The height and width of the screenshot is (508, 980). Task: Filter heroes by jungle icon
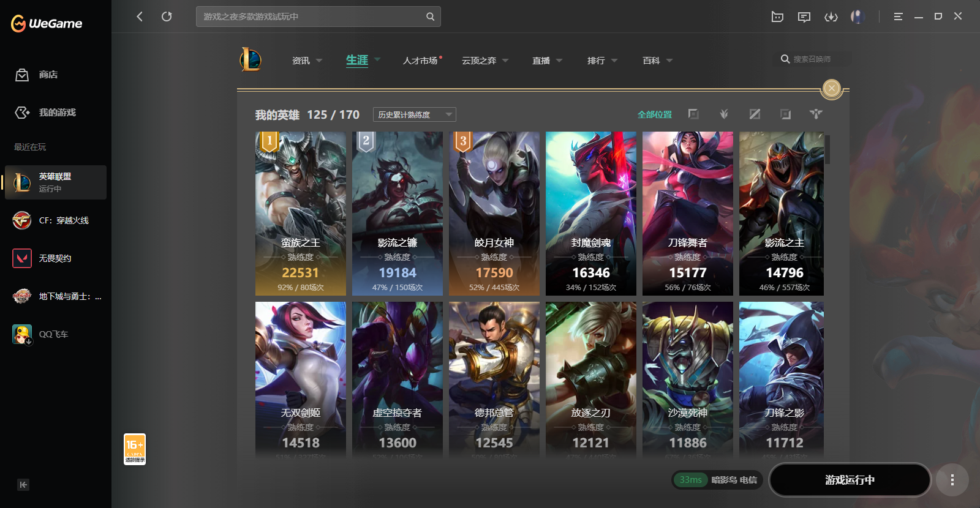(x=724, y=114)
